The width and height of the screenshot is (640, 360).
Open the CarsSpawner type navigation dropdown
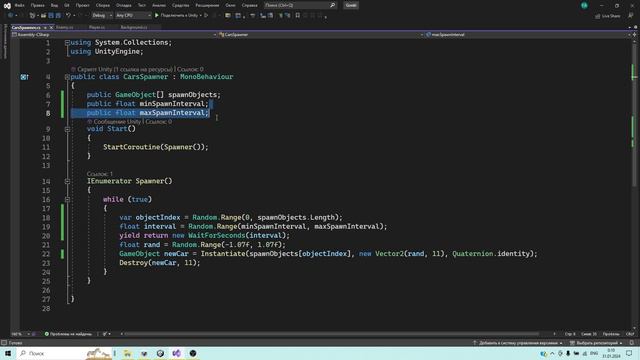point(321,35)
